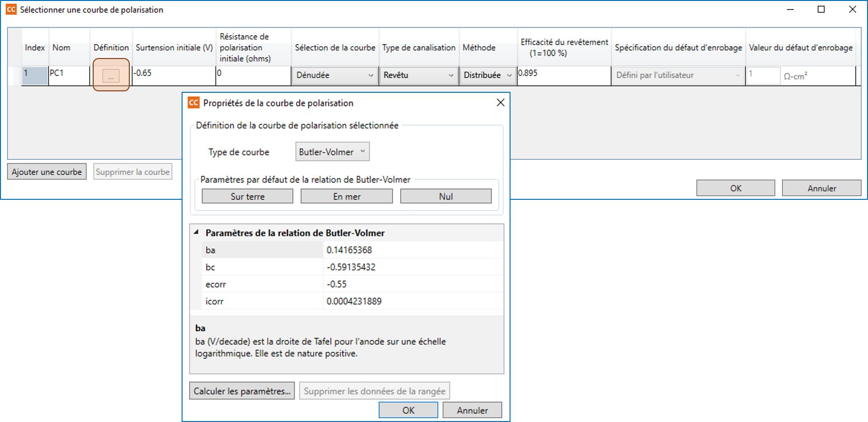Image resolution: width=868 pixels, height=422 pixels.
Task: Select row 1 via its Index cell
Action: (35, 76)
